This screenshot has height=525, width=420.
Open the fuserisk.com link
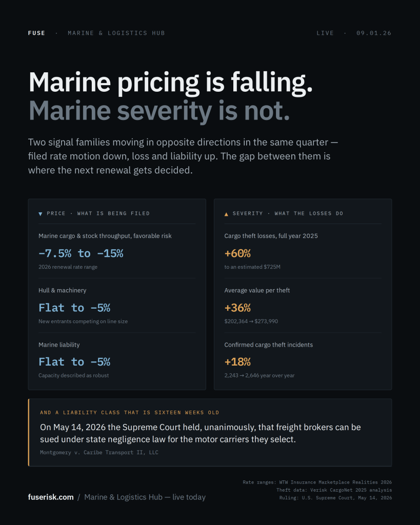point(51,497)
